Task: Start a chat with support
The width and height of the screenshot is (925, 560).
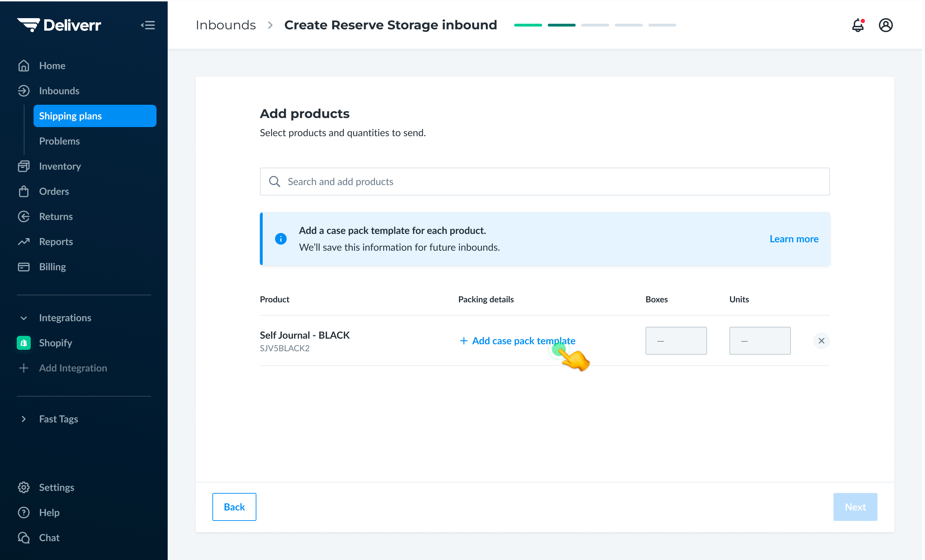Action: 49,538
